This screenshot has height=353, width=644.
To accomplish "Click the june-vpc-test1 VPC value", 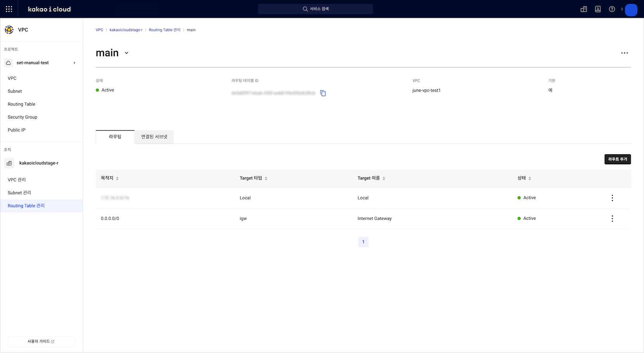I will click(x=426, y=90).
